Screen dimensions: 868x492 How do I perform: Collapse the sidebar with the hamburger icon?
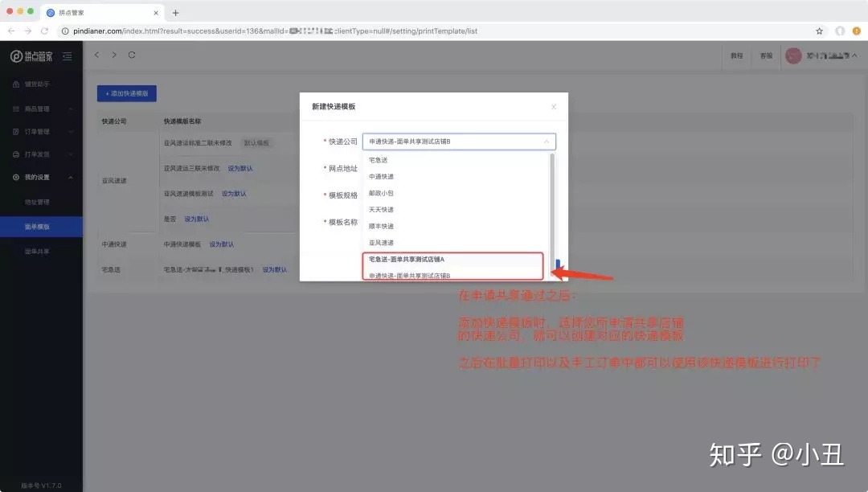coord(68,56)
